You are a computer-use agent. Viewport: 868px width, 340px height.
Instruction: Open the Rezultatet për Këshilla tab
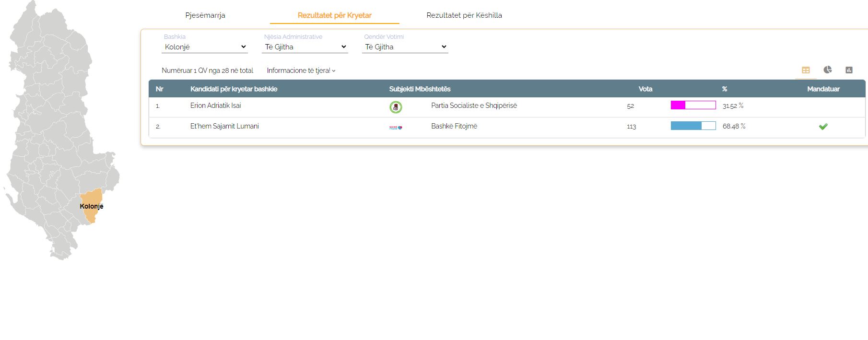click(x=464, y=15)
